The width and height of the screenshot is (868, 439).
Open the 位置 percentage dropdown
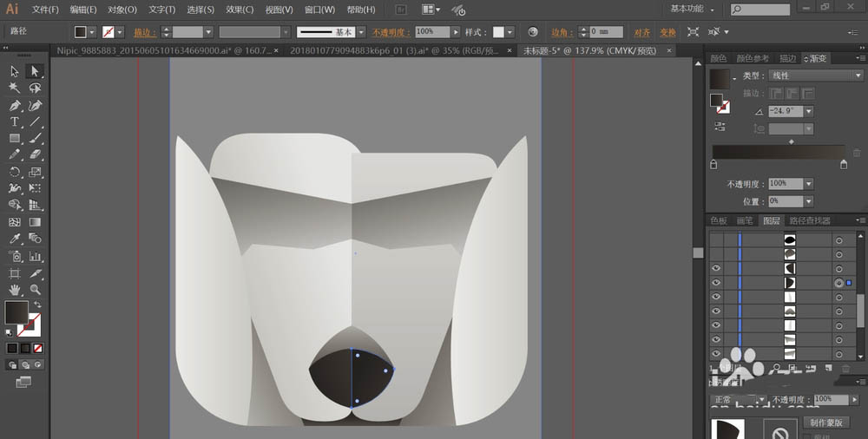(809, 201)
